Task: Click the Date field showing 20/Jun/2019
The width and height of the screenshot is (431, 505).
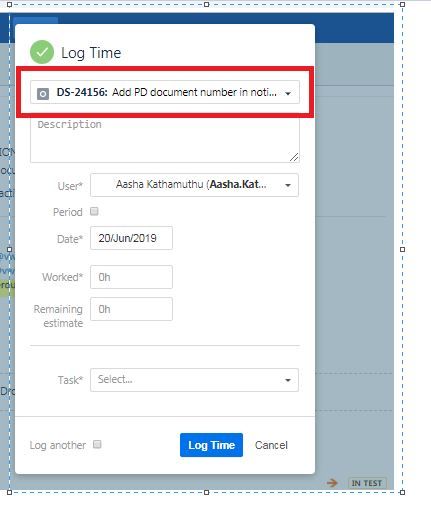Action: pyautogui.click(x=131, y=238)
